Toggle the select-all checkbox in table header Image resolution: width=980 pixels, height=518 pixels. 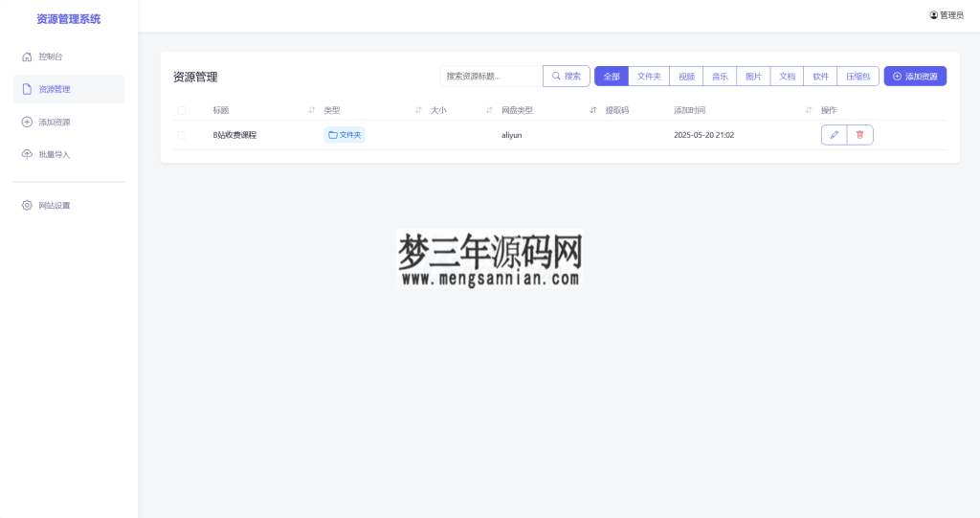(x=181, y=110)
